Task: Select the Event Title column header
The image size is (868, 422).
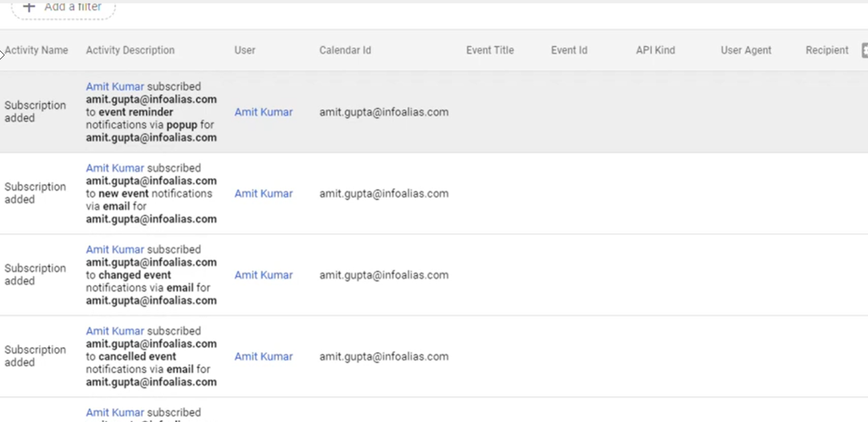Action: 490,50
